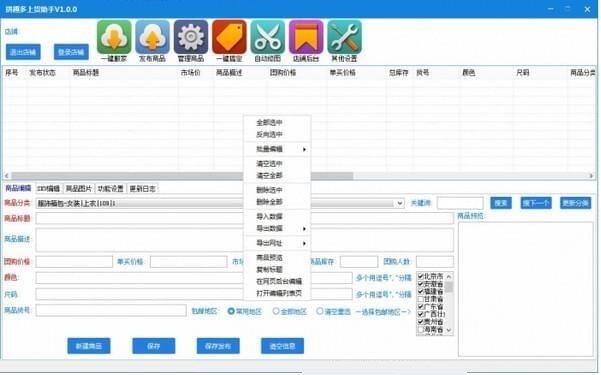This screenshot has width=601, height=375.
Task: Click the 商品描述 text area
Action: 245,240
